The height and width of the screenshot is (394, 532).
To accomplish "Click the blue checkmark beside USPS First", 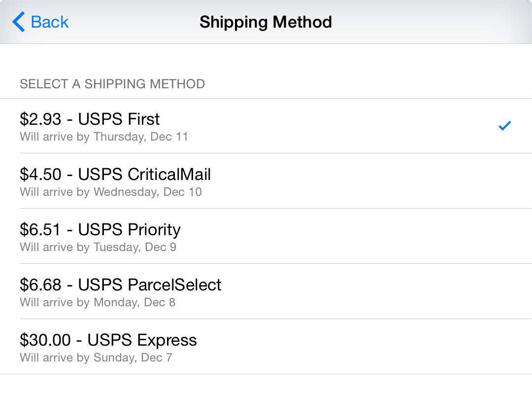I will pyautogui.click(x=504, y=126).
